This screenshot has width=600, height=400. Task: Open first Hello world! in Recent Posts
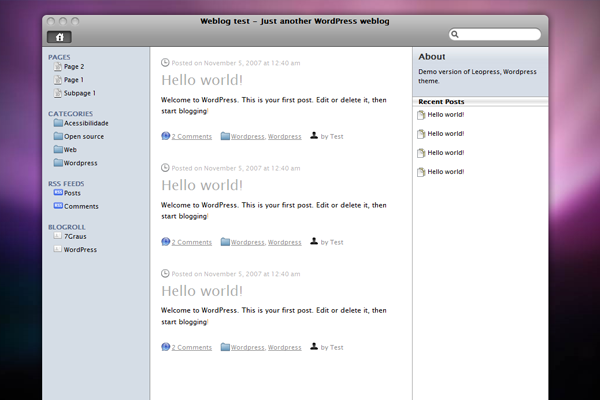(x=446, y=114)
